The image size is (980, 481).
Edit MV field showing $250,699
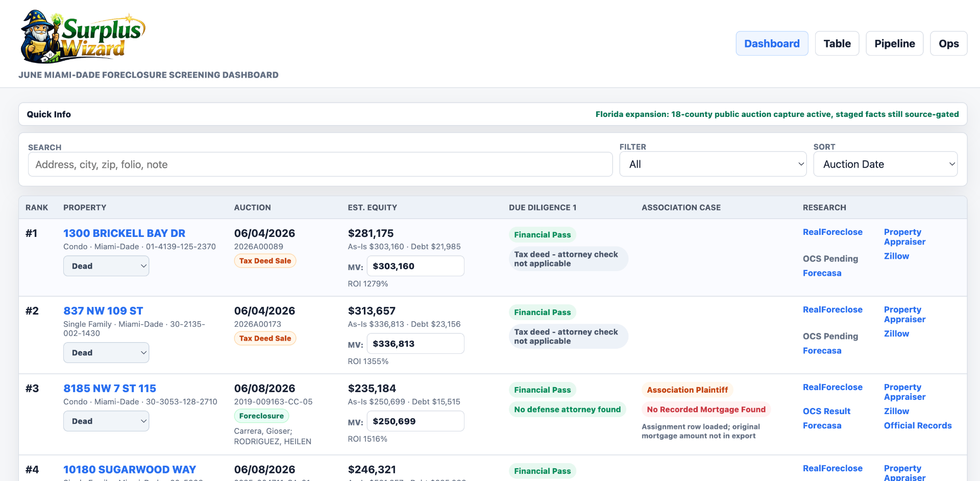[415, 421]
